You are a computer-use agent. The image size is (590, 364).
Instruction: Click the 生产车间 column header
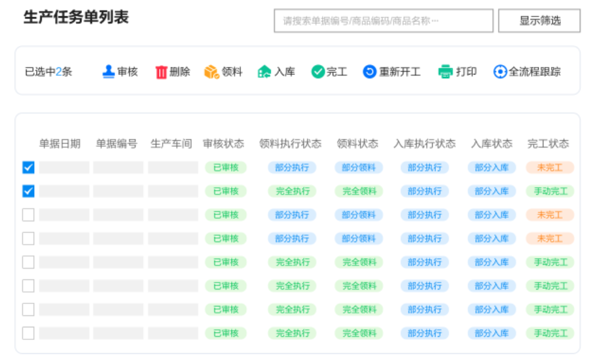click(x=171, y=144)
